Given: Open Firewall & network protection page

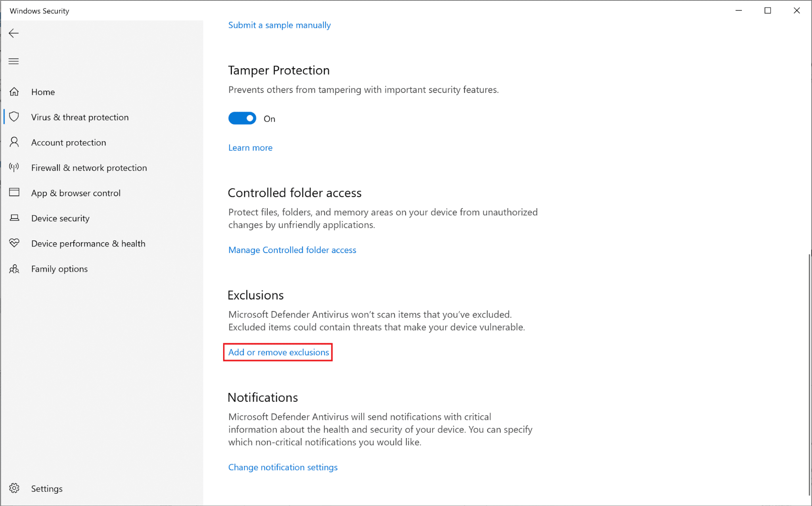Looking at the screenshot, I should coord(89,168).
